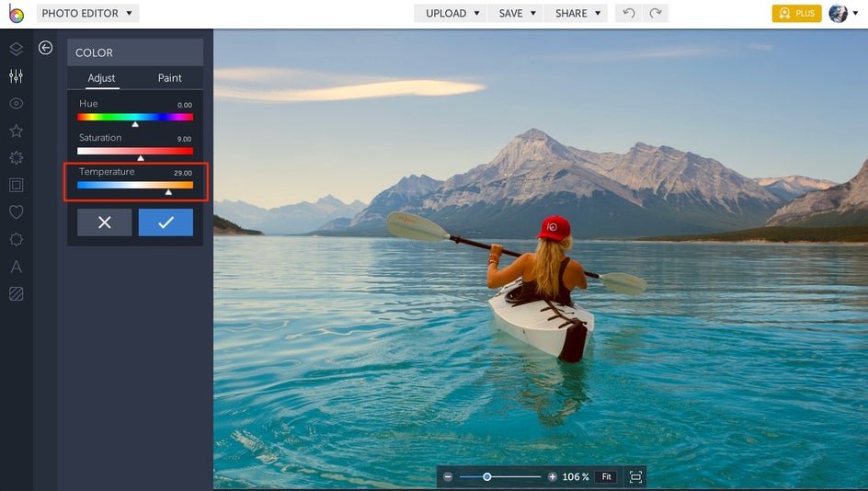868x491 pixels.
Task: Expand the account menu arrow
Action: click(855, 13)
